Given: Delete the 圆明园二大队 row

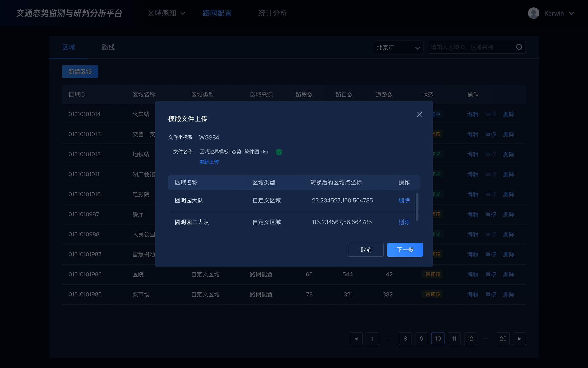Looking at the screenshot, I should (x=404, y=222).
